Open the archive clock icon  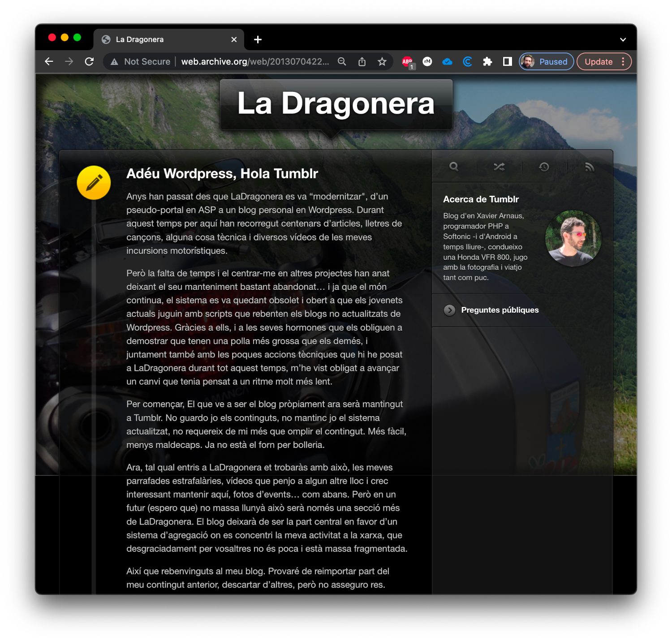tap(544, 167)
